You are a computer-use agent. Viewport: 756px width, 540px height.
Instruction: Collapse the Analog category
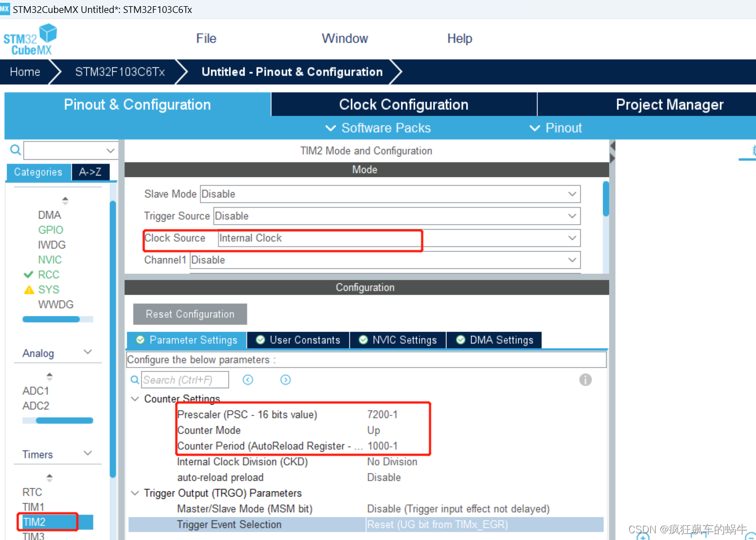click(88, 352)
